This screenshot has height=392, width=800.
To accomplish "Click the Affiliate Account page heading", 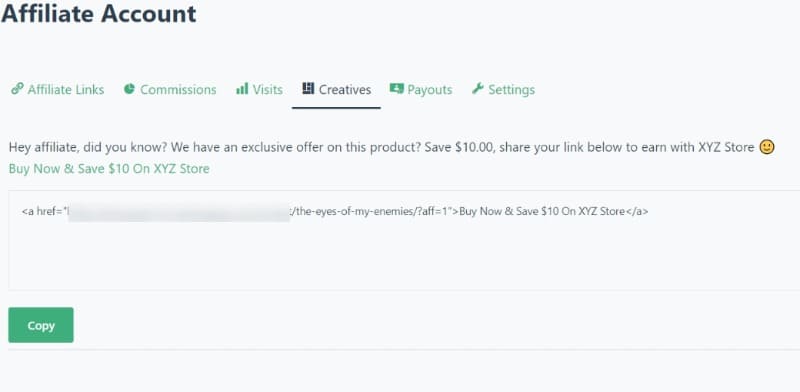I will click(x=98, y=13).
